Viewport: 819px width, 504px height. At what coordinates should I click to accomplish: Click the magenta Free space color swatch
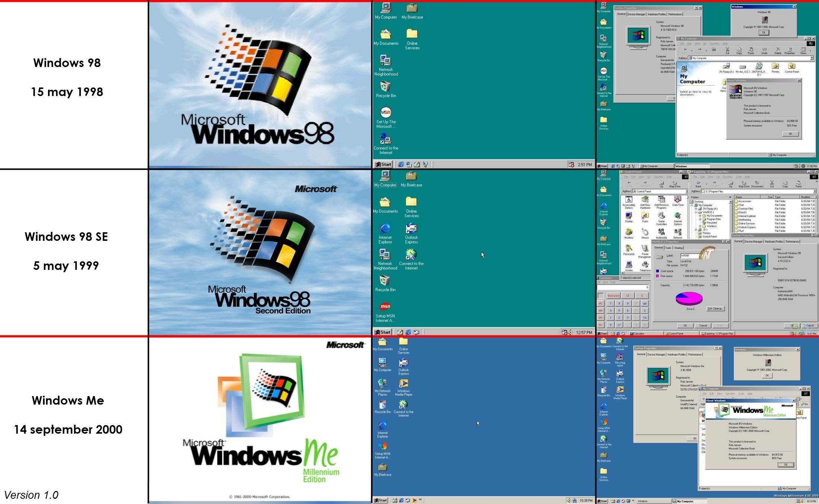coord(658,276)
